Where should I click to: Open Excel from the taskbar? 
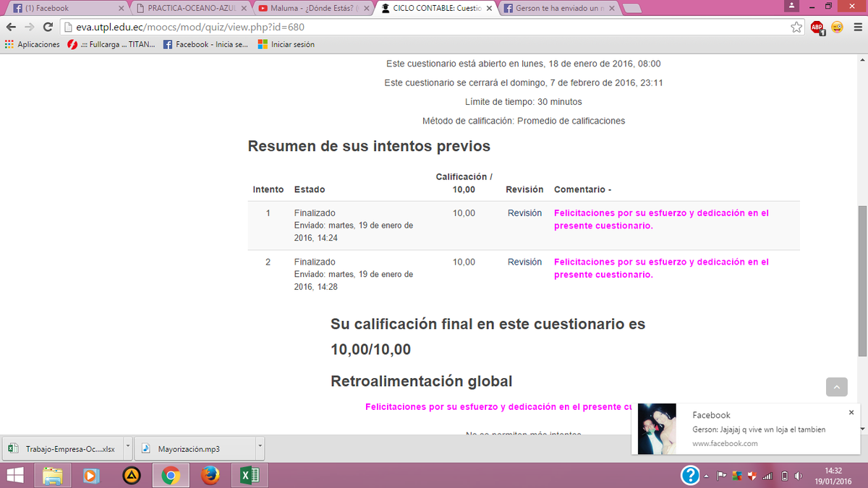250,476
